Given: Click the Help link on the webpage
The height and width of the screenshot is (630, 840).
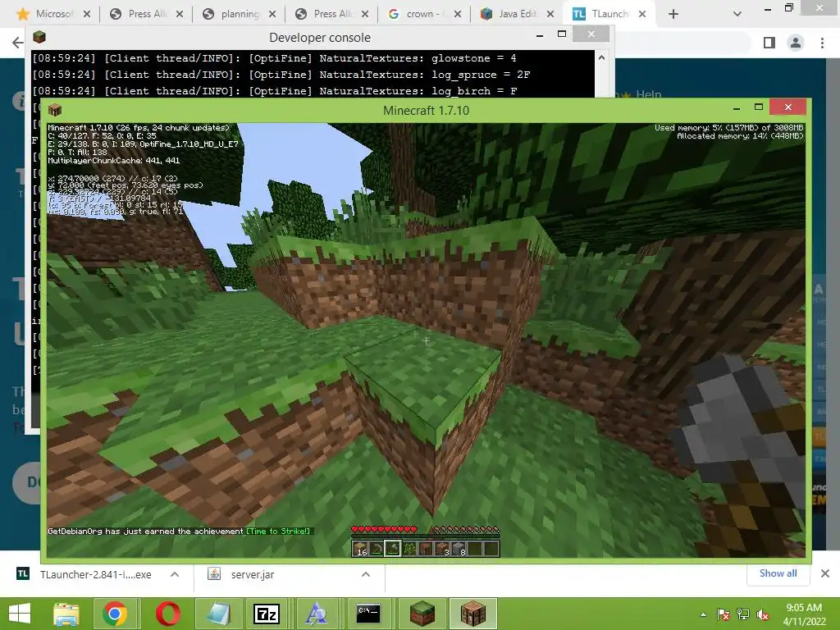Looking at the screenshot, I should [x=648, y=94].
